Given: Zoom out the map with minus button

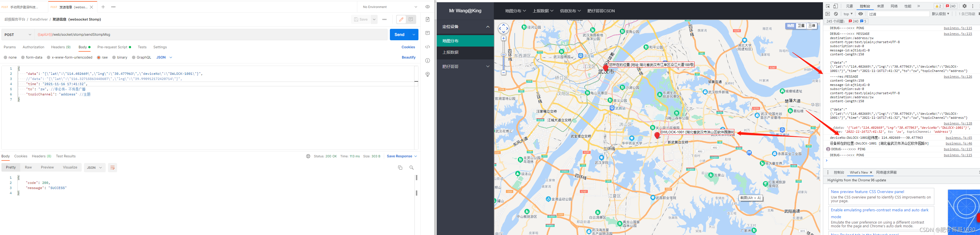Looking at the screenshot, I should (x=503, y=72).
